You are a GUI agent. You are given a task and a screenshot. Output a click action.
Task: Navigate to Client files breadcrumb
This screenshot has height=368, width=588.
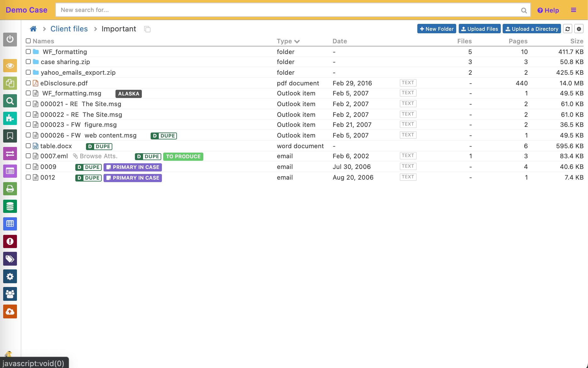[x=69, y=29]
